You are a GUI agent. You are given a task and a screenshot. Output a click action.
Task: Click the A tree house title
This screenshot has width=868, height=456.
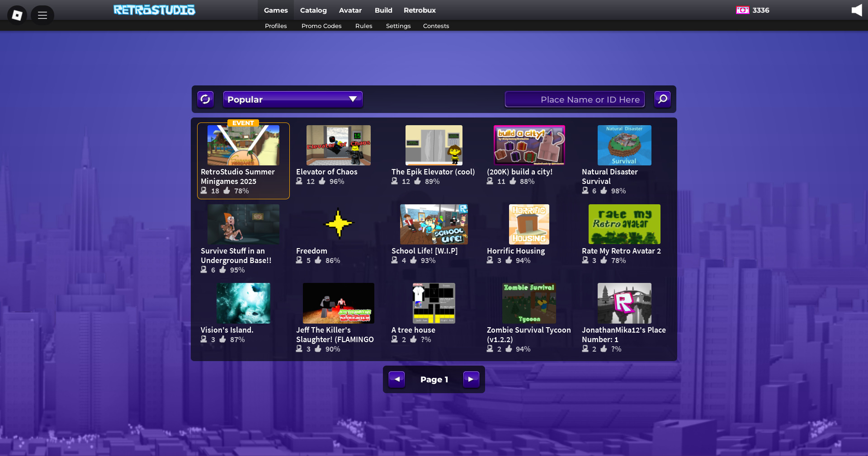click(x=413, y=330)
